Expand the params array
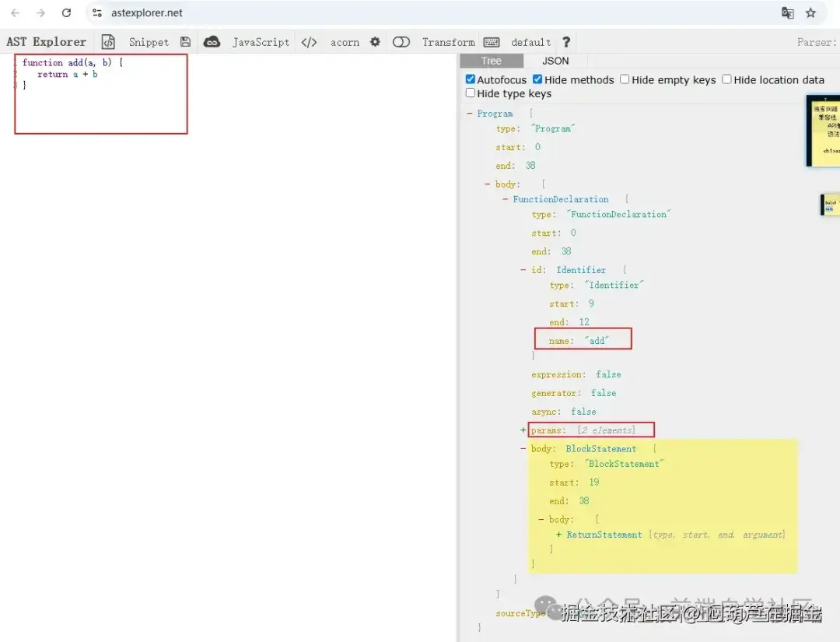This screenshot has width=840, height=642. [x=523, y=430]
